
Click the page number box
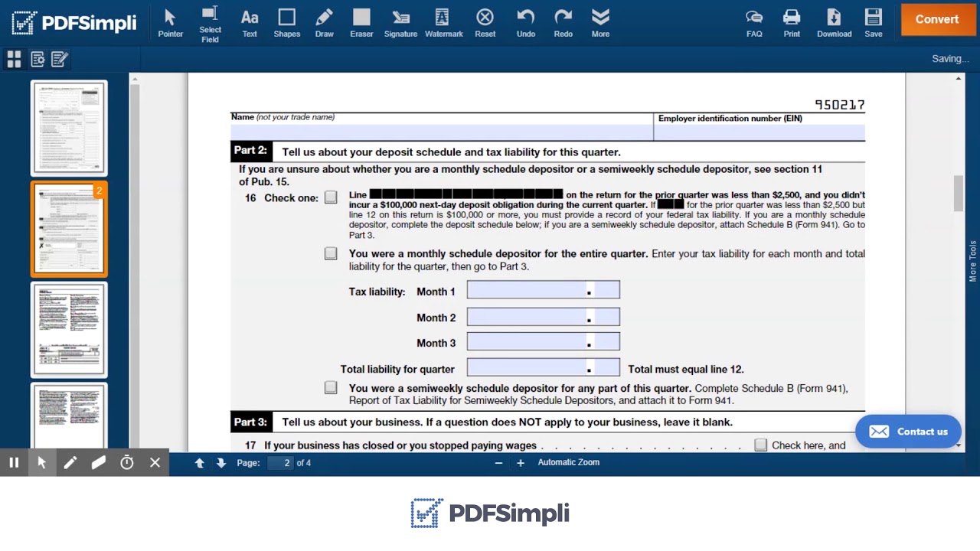[x=281, y=462]
